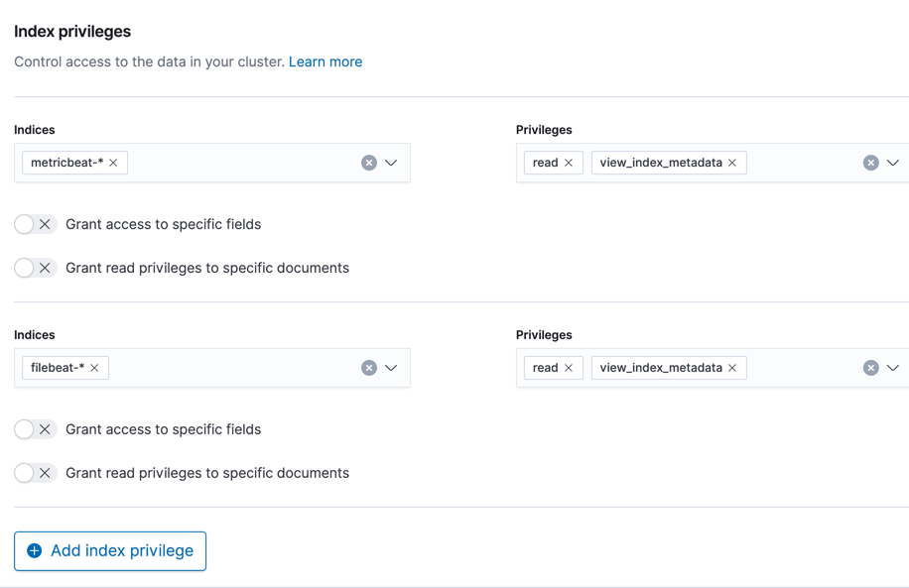Remove view_index_metadata from filebeat-* row

[732, 368]
